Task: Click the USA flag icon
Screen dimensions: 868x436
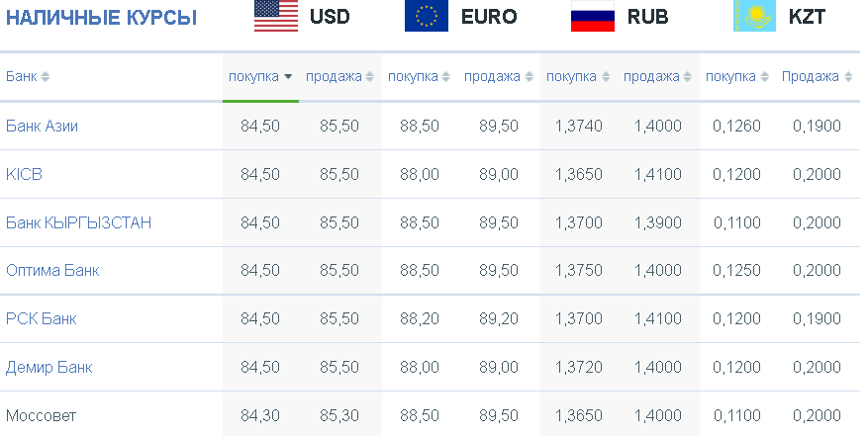Action: [276, 16]
